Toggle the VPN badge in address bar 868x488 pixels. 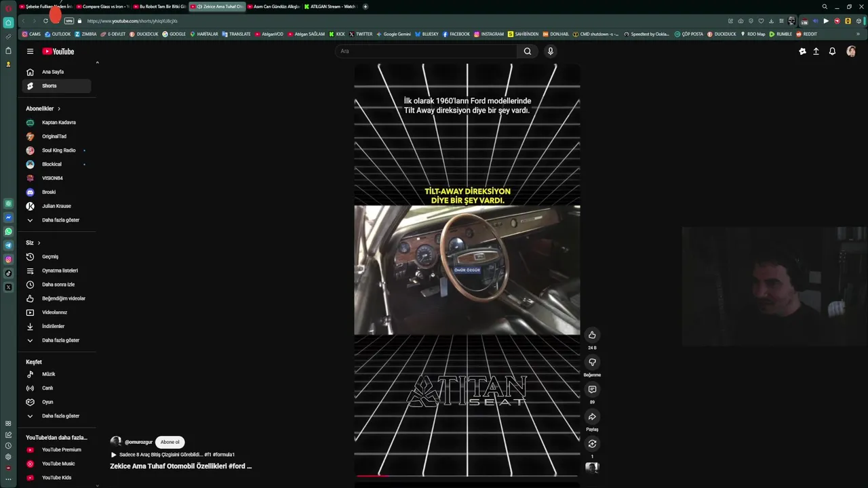pos(68,21)
